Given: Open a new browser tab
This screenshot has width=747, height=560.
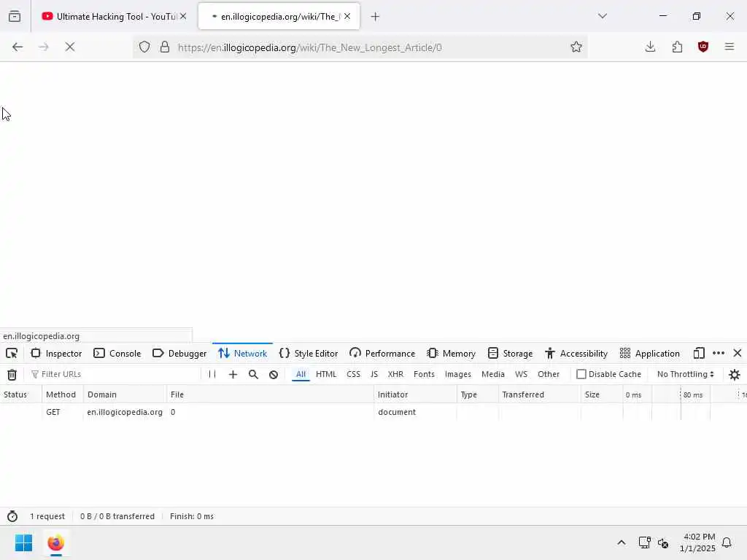Looking at the screenshot, I should 375,17.
